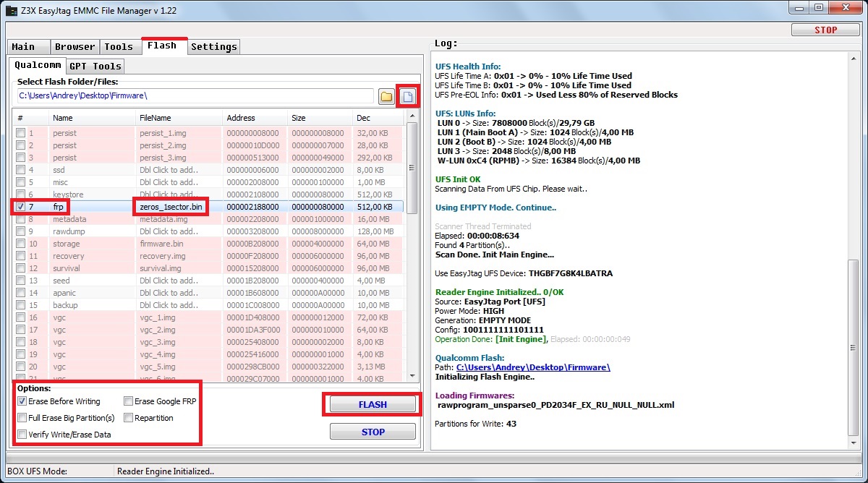868x483 pixels.
Task: Toggle Erase Before Writing option
Action: click(x=22, y=401)
